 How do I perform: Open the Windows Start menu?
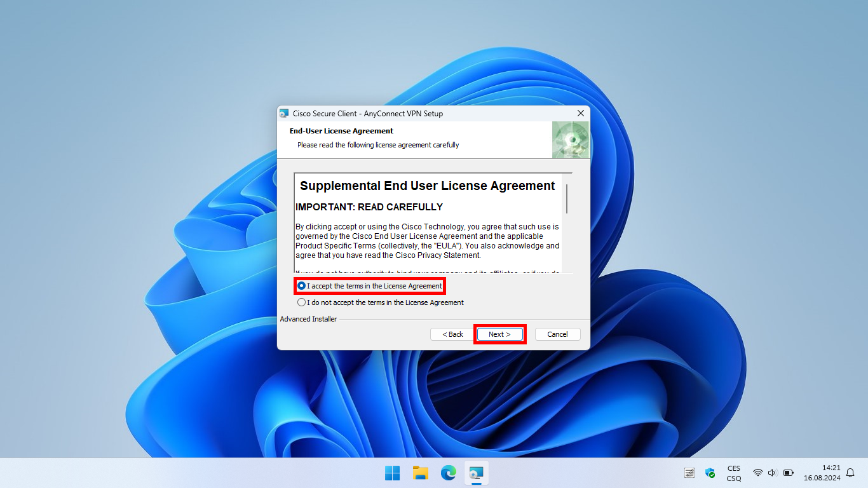click(392, 473)
